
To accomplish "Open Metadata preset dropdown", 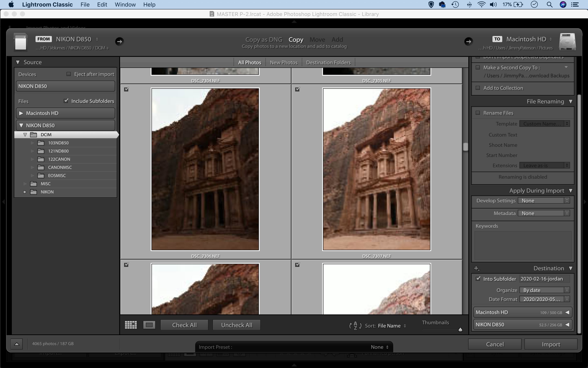I will tap(544, 213).
